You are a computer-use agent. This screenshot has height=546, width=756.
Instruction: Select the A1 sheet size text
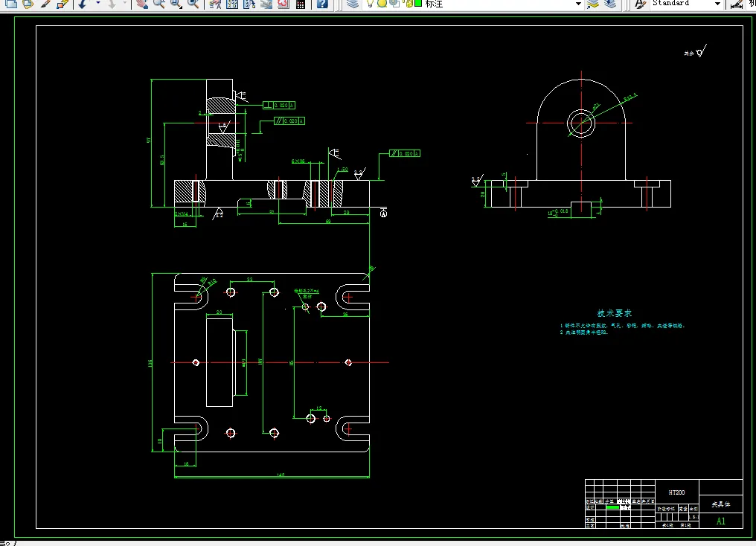[721, 521]
